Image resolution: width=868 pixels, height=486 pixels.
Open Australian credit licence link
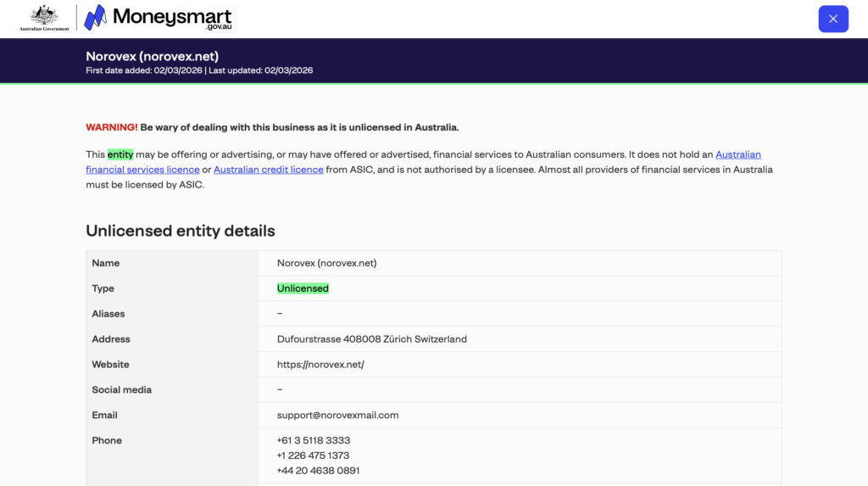point(269,170)
